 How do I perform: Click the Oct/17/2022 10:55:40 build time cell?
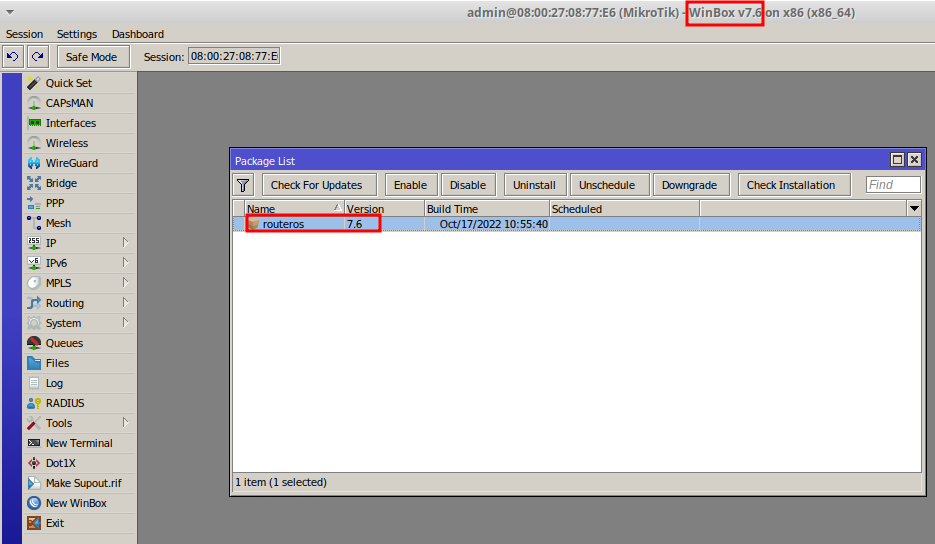point(494,224)
